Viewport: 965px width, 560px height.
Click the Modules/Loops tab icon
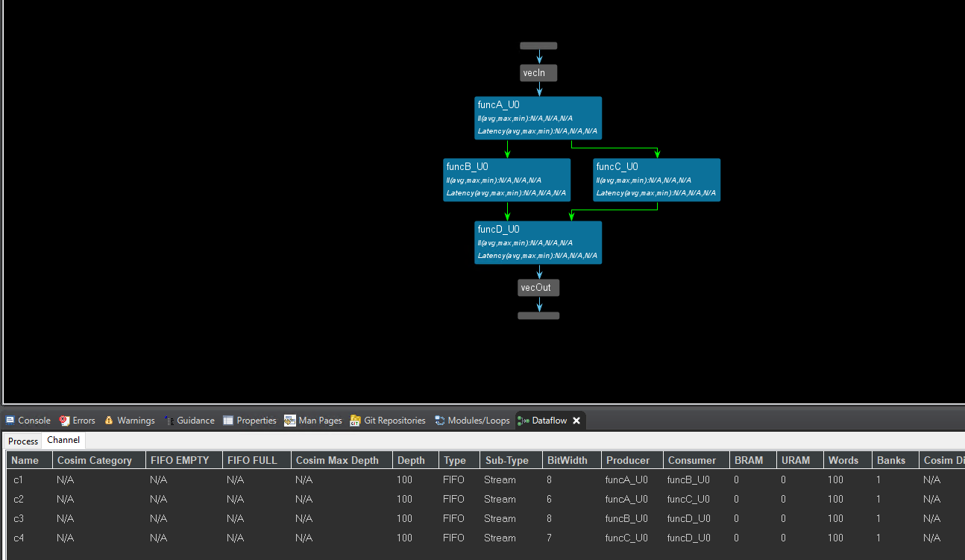pos(440,421)
